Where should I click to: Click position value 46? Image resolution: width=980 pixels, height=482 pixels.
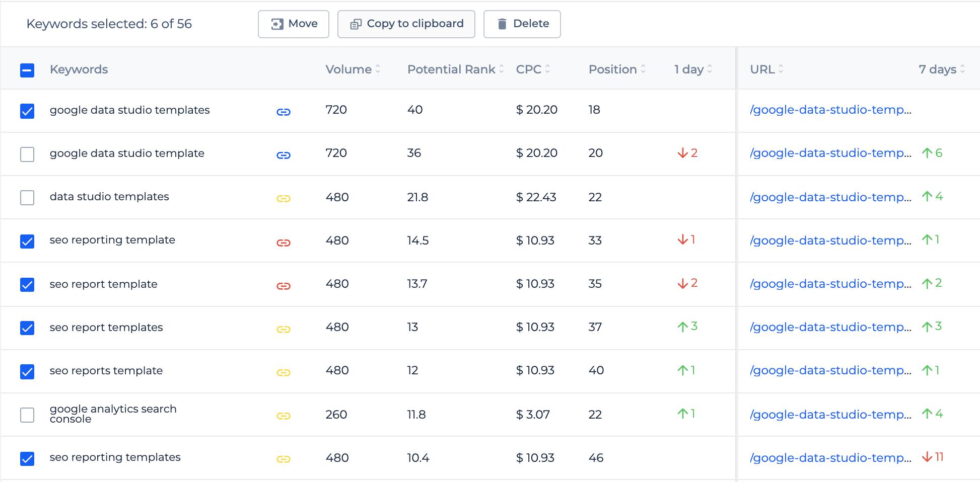pos(596,458)
